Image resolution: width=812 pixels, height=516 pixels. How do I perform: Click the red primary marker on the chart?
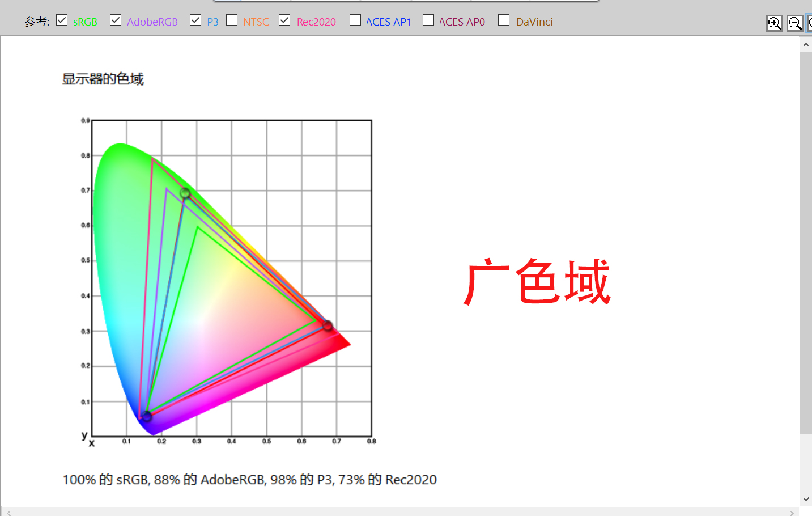(328, 325)
